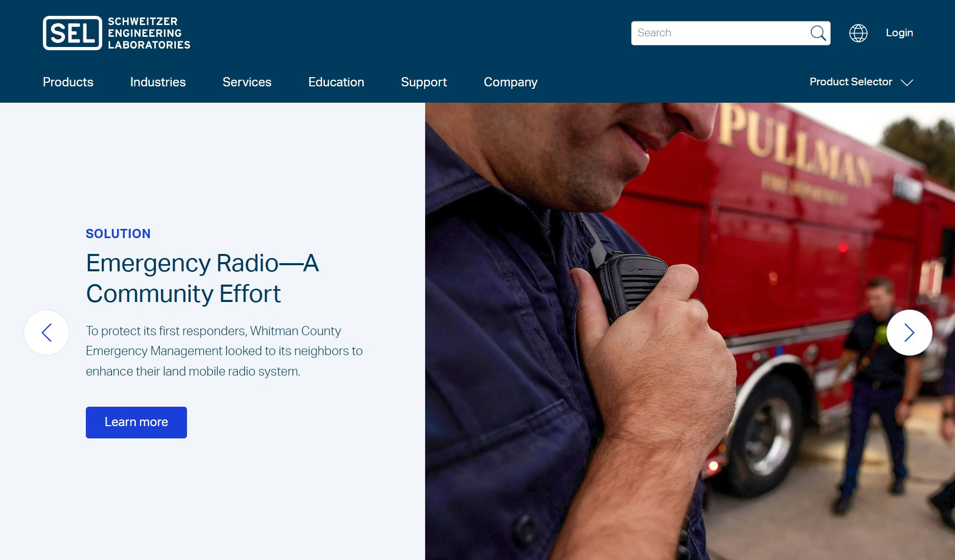
Task: Click the Learn more button
Action: [136, 423]
